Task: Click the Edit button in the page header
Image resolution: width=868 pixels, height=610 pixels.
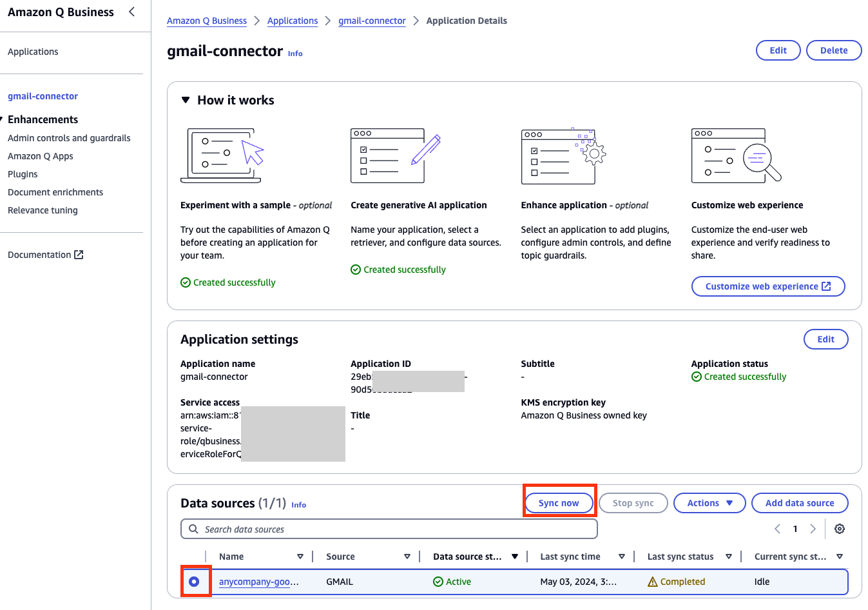Action: click(778, 50)
